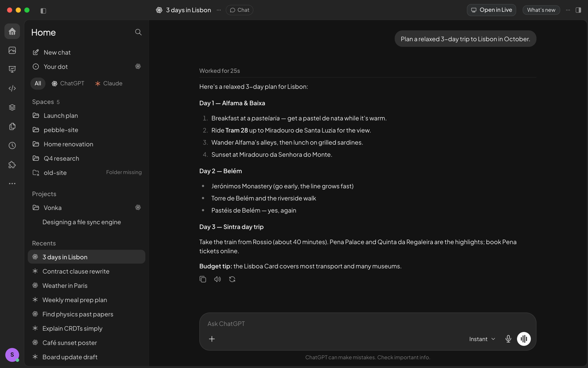Open the Q4 research space
588x368 pixels.
tap(86, 158)
